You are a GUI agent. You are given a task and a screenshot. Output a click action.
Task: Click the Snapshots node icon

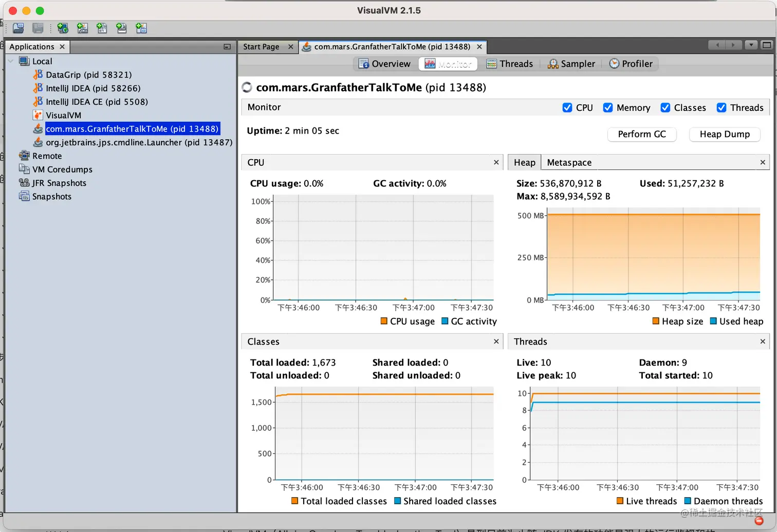click(24, 196)
